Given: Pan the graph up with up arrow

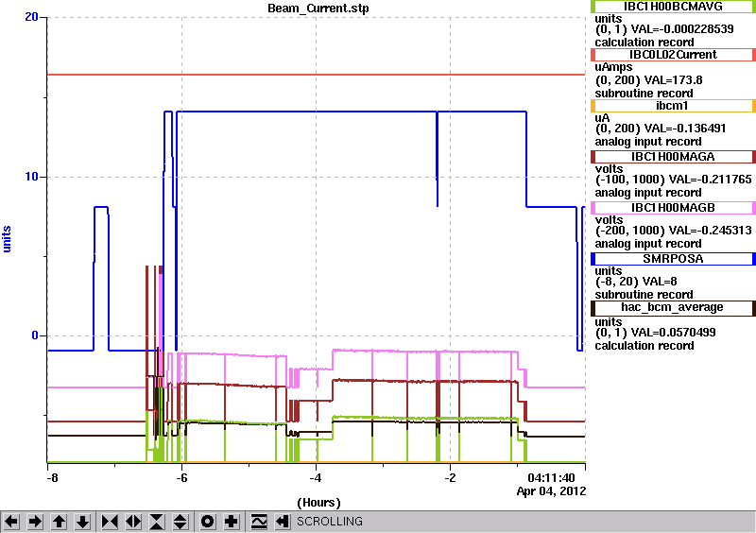Looking at the screenshot, I should (59, 522).
